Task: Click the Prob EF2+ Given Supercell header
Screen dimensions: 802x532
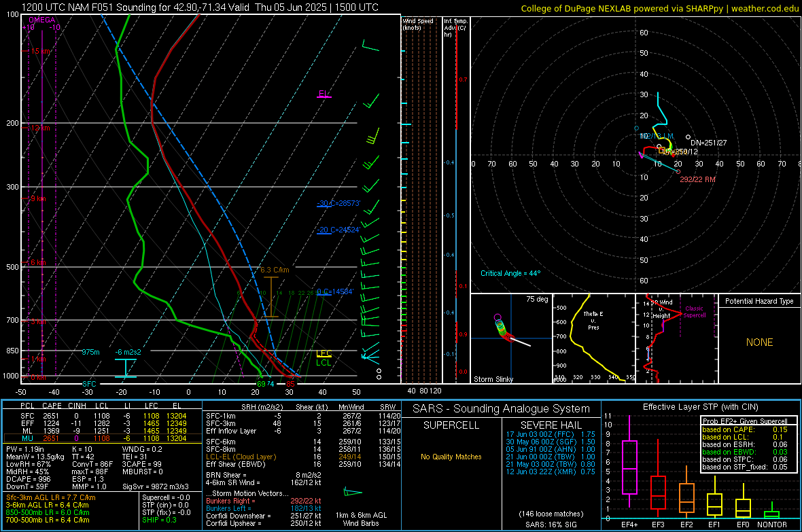Action: (x=745, y=421)
